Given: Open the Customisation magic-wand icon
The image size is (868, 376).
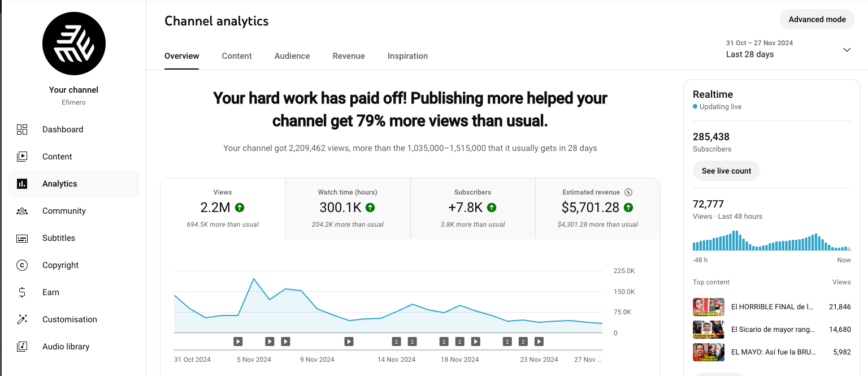Looking at the screenshot, I should tap(22, 319).
